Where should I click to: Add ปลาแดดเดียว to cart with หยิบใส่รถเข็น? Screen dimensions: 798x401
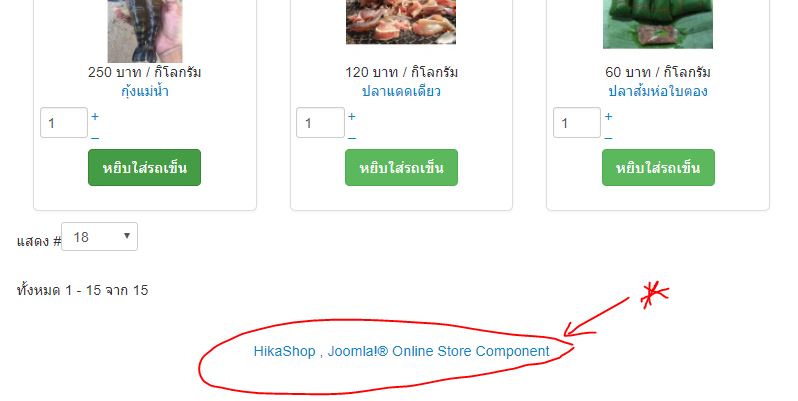(x=402, y=167)
